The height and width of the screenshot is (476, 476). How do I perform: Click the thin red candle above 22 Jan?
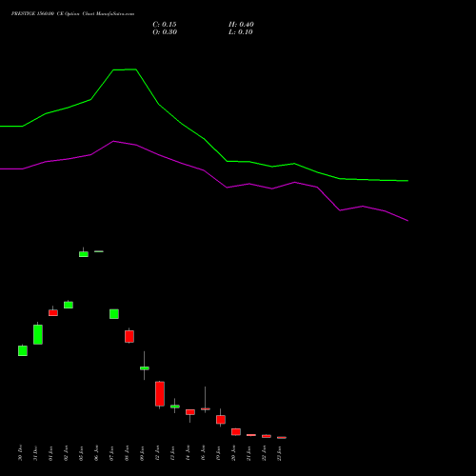267,436
